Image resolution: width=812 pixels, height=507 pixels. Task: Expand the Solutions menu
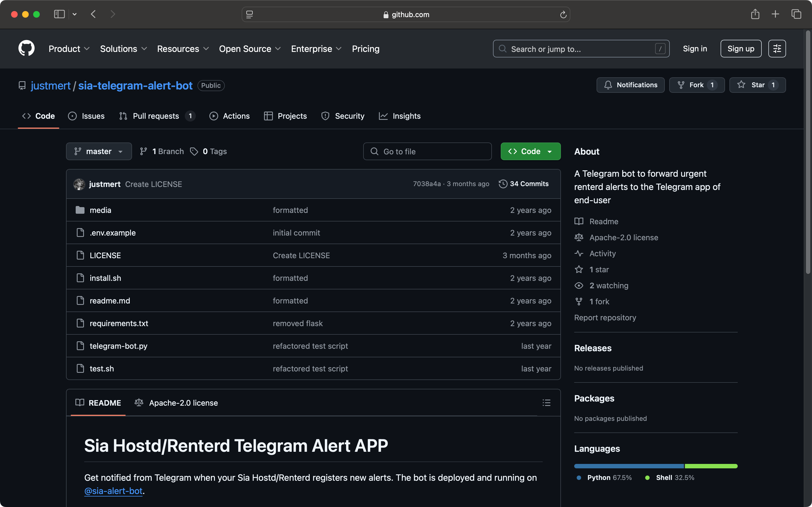tap(123, 49)
